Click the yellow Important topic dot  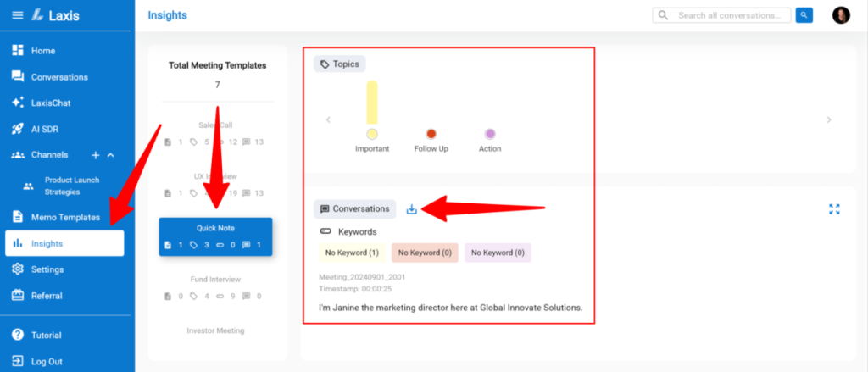coord(372,134)
